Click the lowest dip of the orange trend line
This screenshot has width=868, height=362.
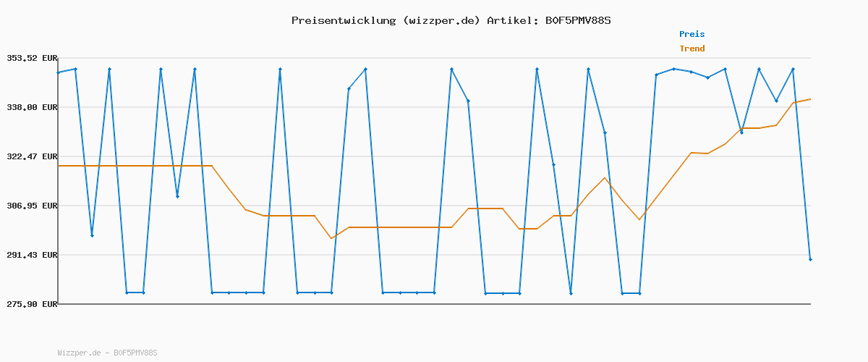(331, 238)
